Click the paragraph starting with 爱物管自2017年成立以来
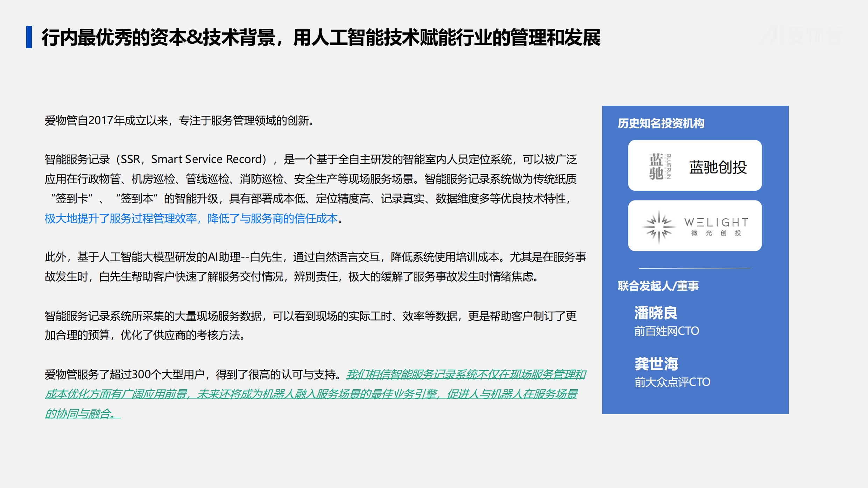The height and width of the screenshot is (488, 868). 179,121
